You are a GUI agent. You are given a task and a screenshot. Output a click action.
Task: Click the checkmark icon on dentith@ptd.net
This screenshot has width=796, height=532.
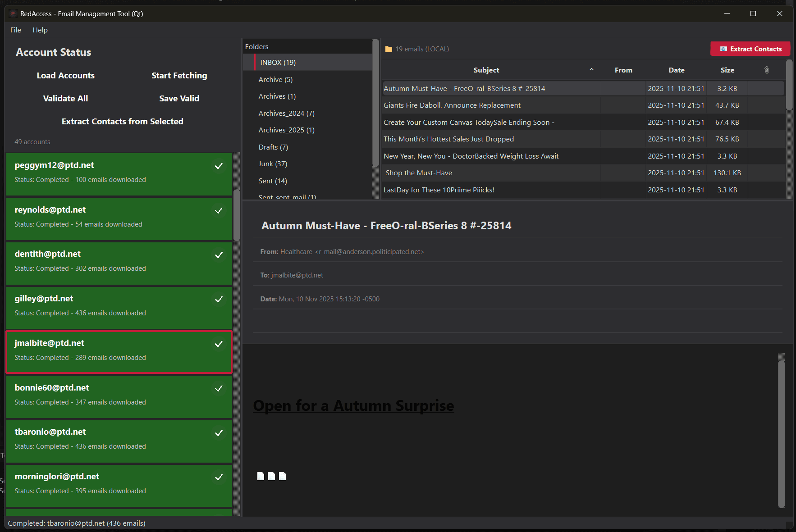pos(219,255)
